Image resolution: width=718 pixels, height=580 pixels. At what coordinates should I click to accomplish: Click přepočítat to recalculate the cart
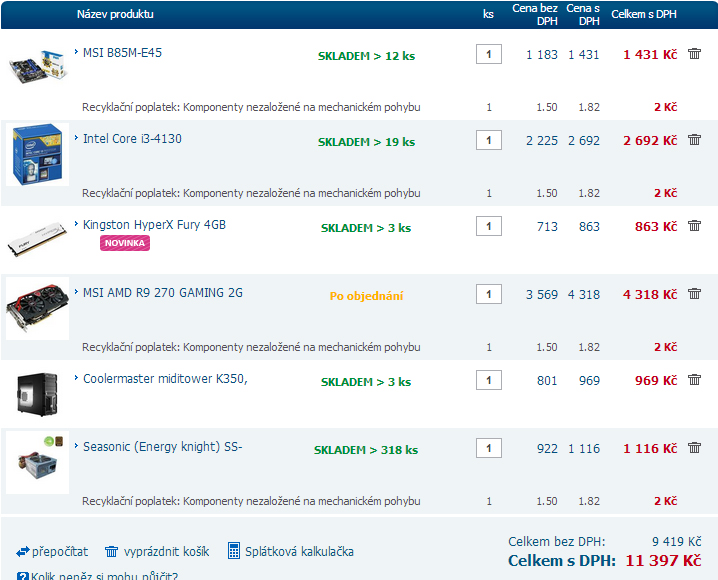click(60, 552)
